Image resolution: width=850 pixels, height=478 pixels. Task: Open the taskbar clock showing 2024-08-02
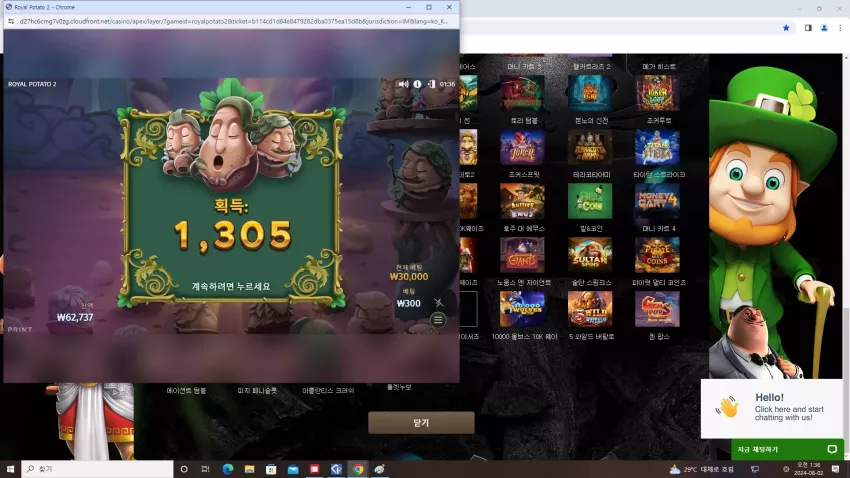(x=808, y=469)
